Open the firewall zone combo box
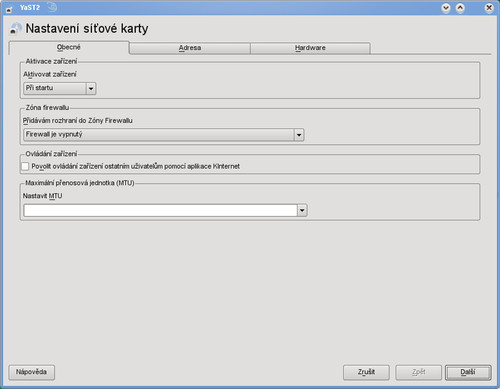 point(164,135)
